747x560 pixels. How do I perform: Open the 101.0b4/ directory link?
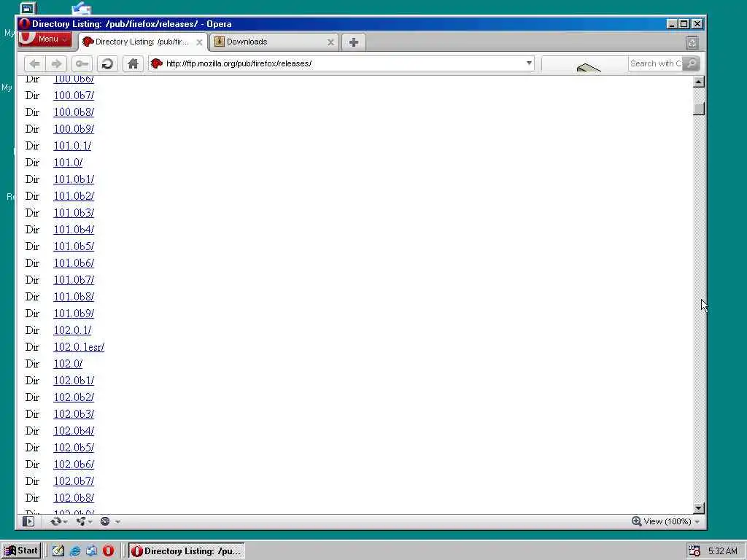coord(74,230)
